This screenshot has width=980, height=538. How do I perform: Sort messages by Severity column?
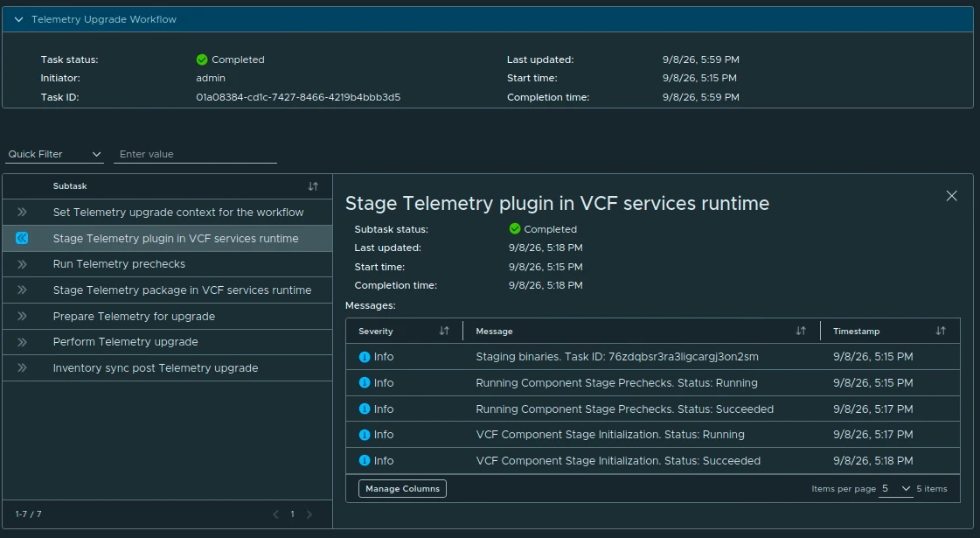click(x=444, y=331)
